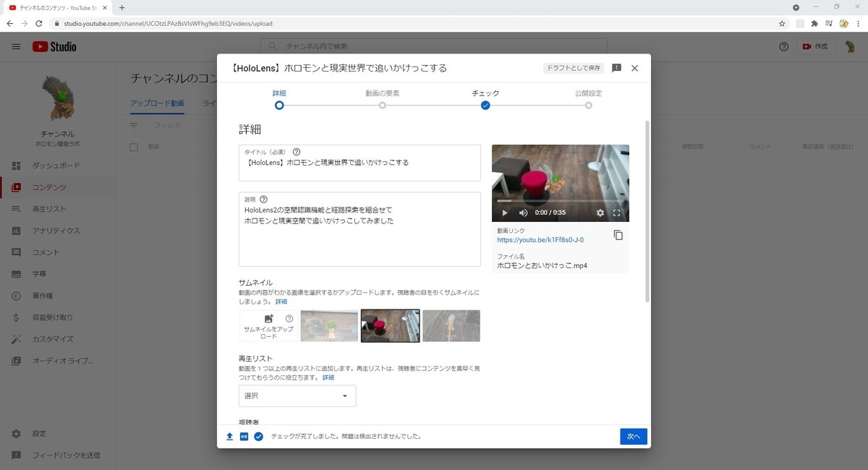This screenshot has width=868, height=470.
Task: Click the HD processing status icon
Action: (x=244, y=437)
